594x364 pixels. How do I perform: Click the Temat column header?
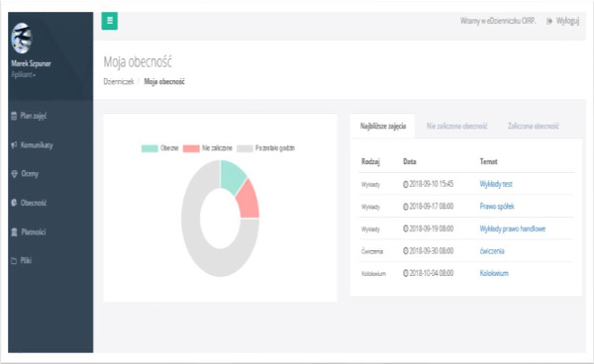(488, 161)
